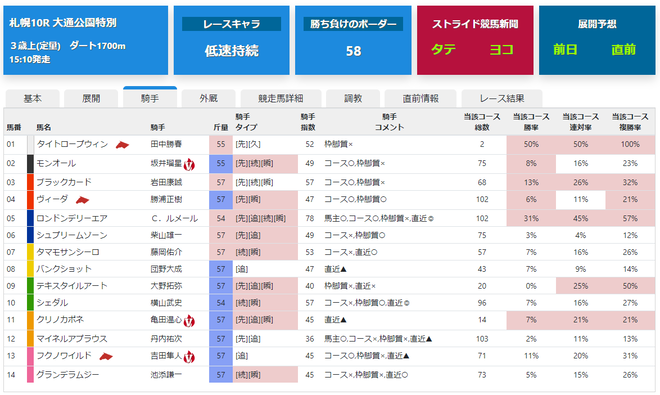Open the 競走馬詳細 tab
The image size is (660, 395).
point(281,99)
